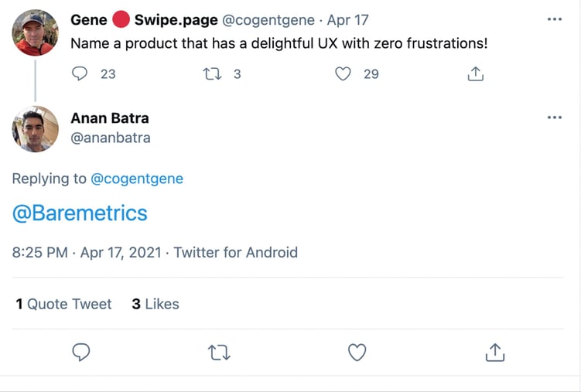
Task: Retweet Anan Batra's reply
Action: pos(219,353)
